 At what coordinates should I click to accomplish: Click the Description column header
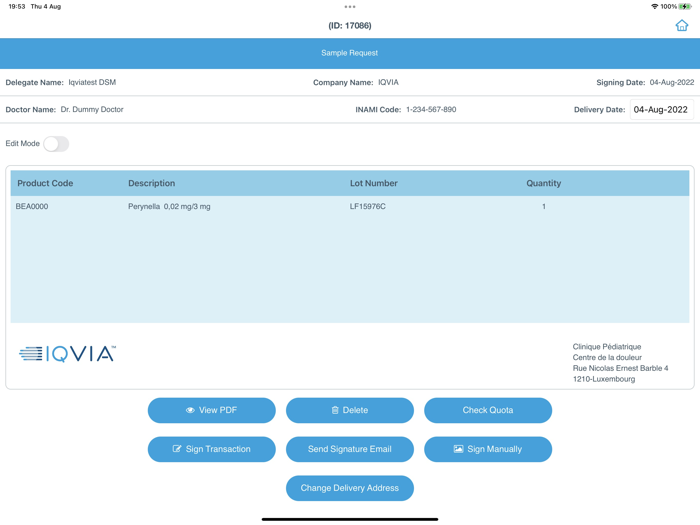pyautogui.click(x=152, y=183)
